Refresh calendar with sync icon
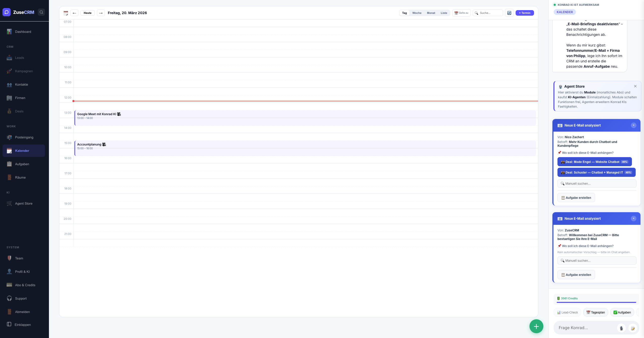This screenshot has width=644, height=338. pyautogui.click(x=509, y=13)
